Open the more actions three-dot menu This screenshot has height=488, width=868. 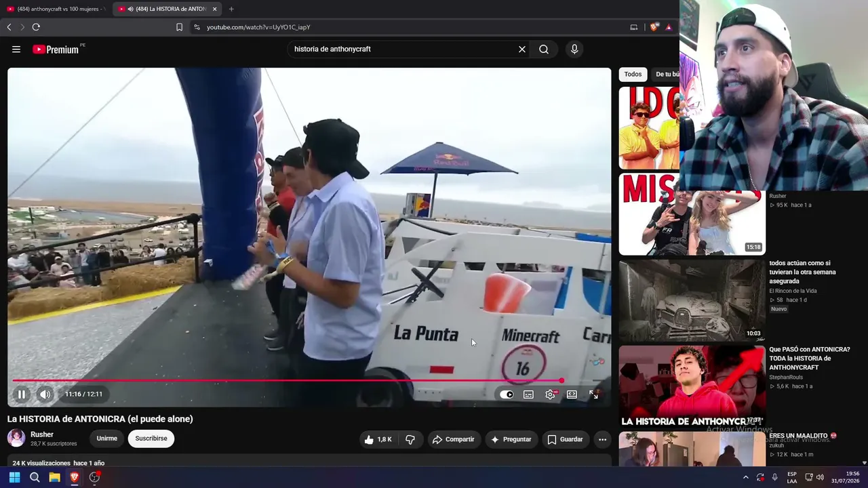point(602,439)
